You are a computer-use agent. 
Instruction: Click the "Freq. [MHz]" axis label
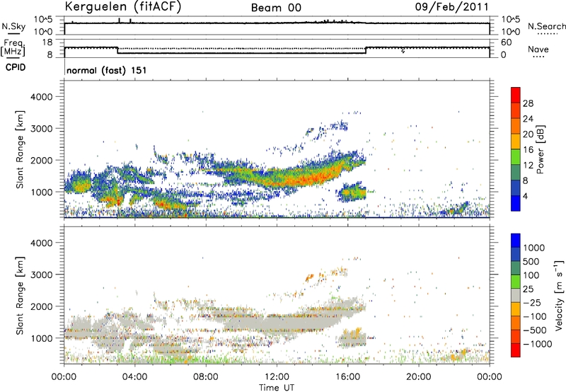coord(13,47)
